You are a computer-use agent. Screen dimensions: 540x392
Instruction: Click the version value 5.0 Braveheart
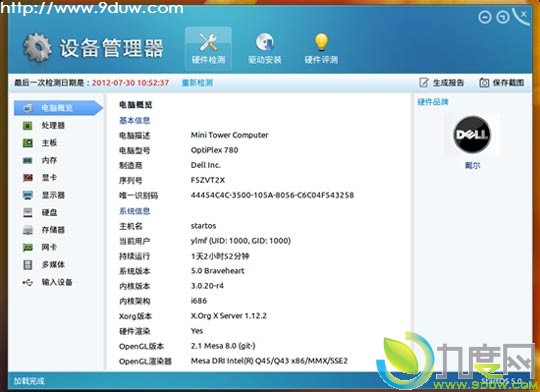pyautogui.click(x=218, y=271)
